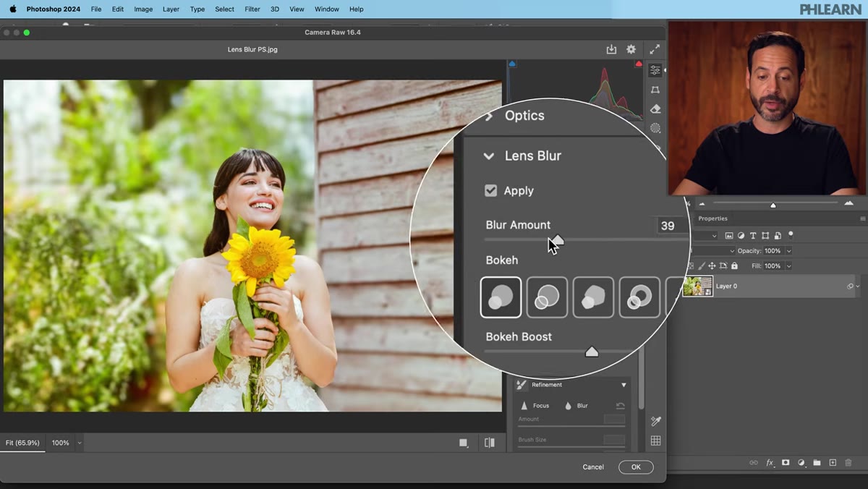Image resolution: width=868 pixels, height=489 pixels.
Task: Click the type layer filter icon
Action: click(x=753, y=236)
